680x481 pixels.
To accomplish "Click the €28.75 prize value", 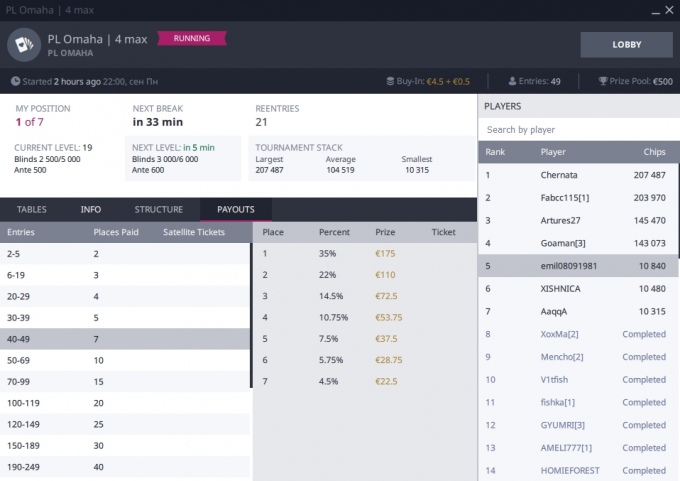I will point(389,360).
